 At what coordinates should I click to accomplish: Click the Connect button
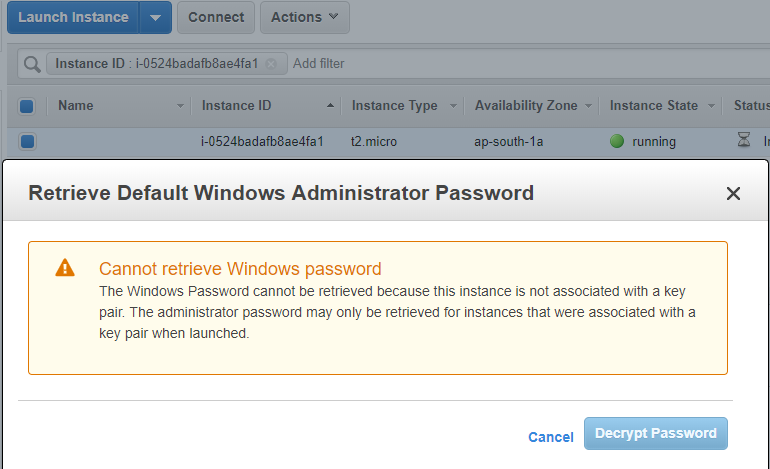[216, 18]
